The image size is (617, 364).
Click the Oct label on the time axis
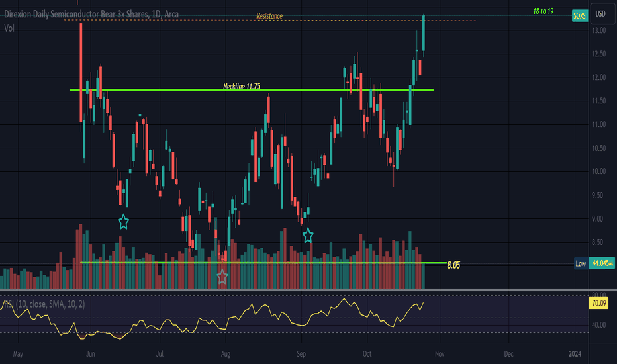coord(367,354)
